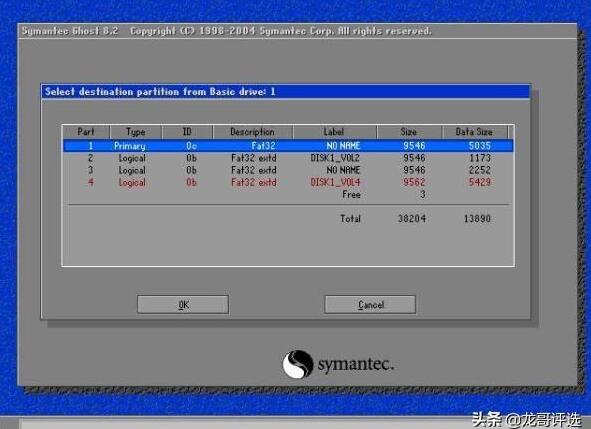The image size is (591, 429).
Task: Click the Symantec Ghost 8.2 copyright header
Action: pyautogui.click(x=226, y=31)
